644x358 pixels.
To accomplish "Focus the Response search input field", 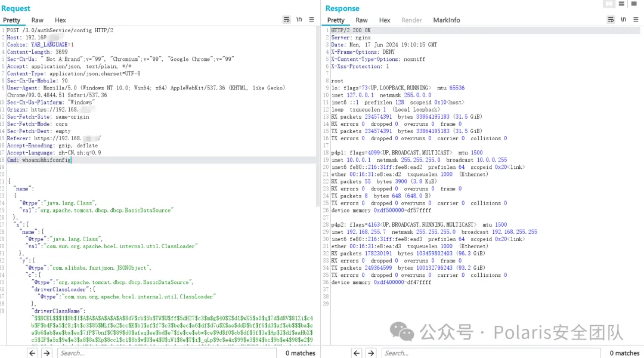I will (x=491, y=353).
